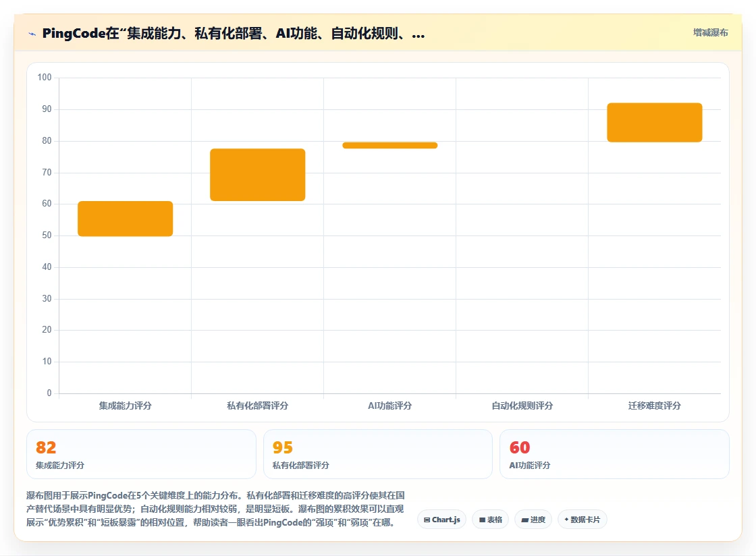Click the y-axis value 50
Image resolution: width=756 pixels, height=556 pixels.
[x=47, y=235]
